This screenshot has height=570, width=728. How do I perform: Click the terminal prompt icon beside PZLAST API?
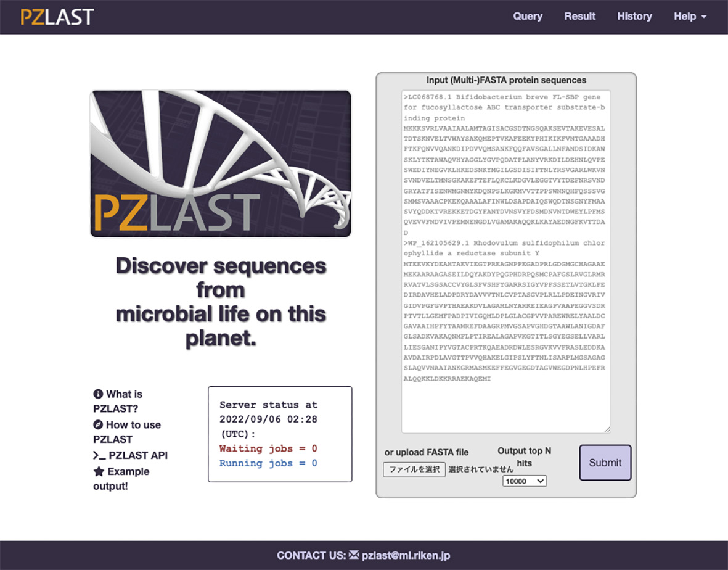pos(99,456)
